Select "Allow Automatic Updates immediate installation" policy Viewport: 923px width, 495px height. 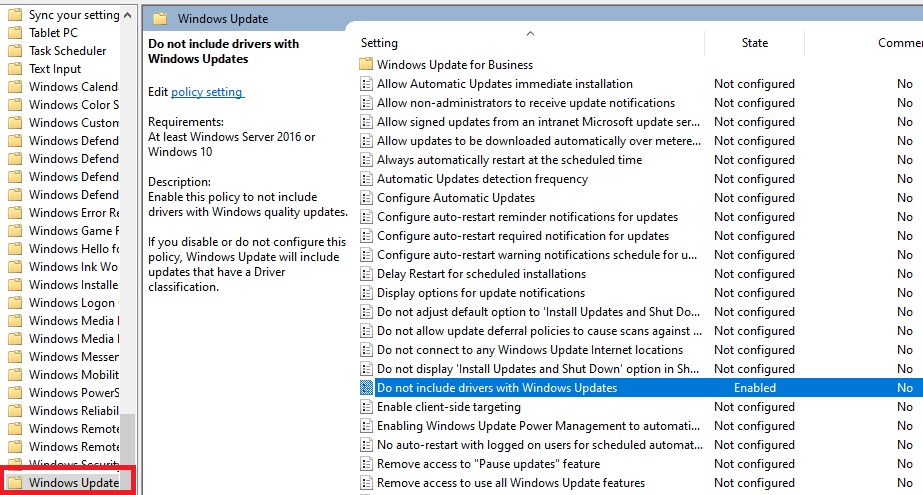(504, 84)
